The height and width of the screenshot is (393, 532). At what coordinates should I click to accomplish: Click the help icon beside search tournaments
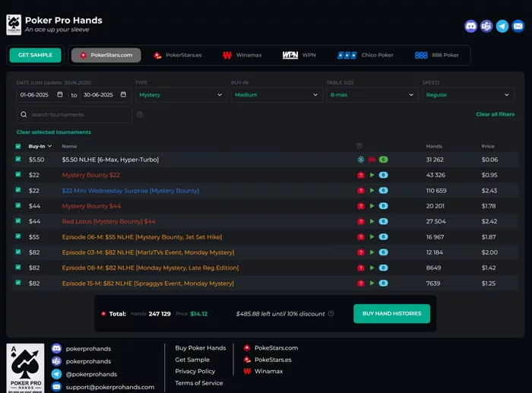pyautogui.click(x=139, y=115)
